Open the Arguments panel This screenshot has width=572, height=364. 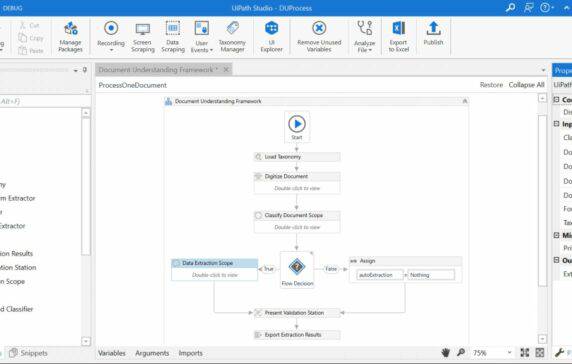152,353
